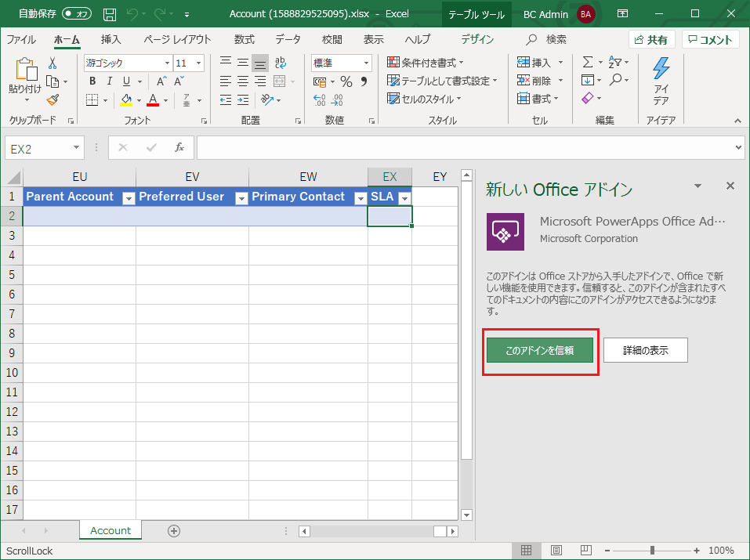Open テーブルとして書式設定 menu

[443, 81]
